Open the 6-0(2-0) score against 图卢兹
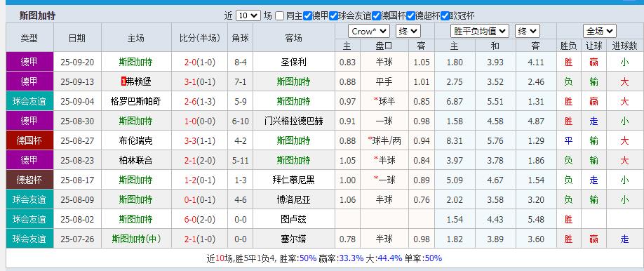Image resolution: width=644 pixels, height=271 pixels. click(x=200, y=220)
